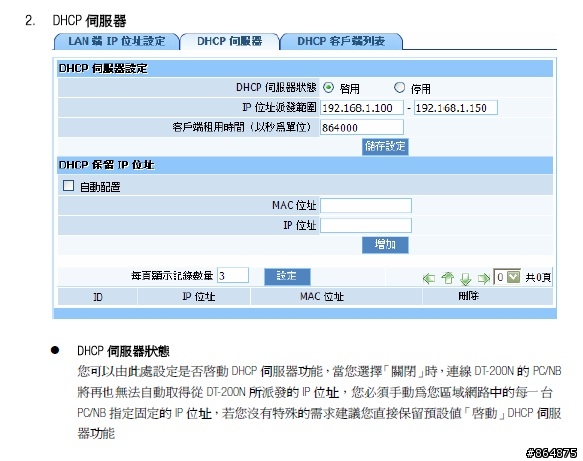Click the records per page field showing 3

pos(233,276)
